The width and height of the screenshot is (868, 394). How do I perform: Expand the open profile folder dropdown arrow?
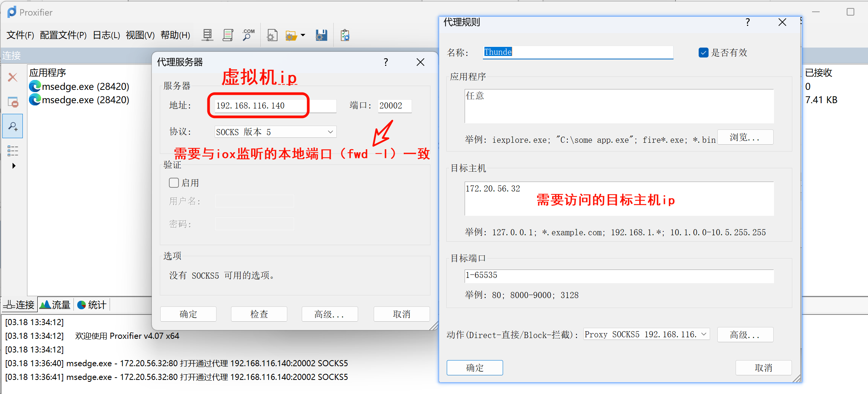point(303,35)
